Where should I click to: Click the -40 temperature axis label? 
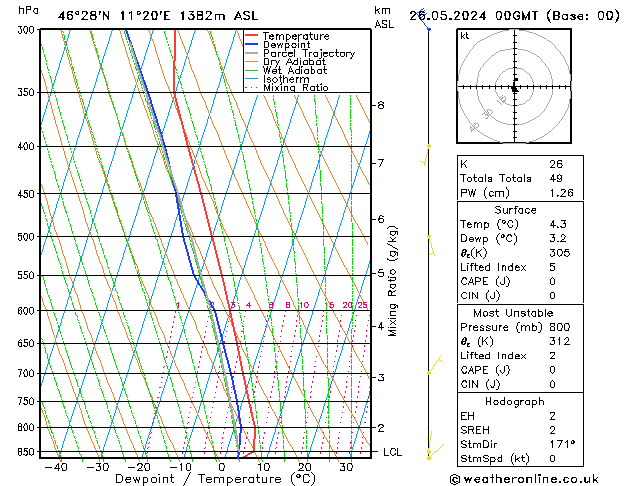(x=56, y=468)
